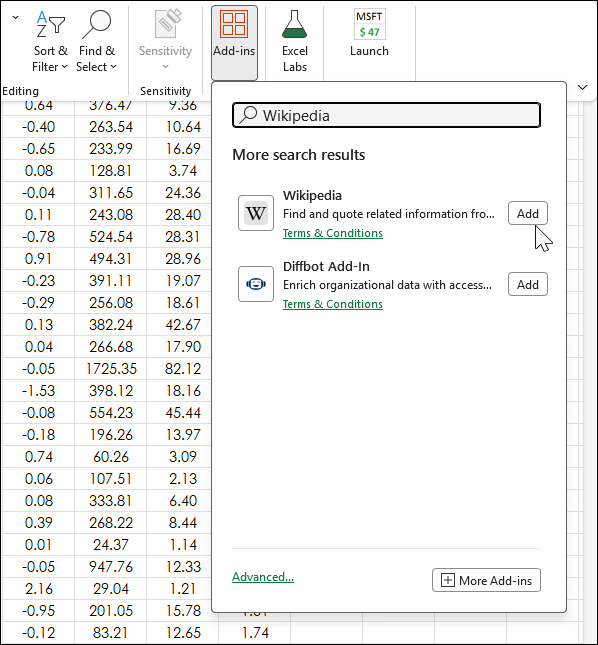Viewport: 598px width, 645px height.
Task: Add the Diffbot Add-In
Action: pos(528,284)
